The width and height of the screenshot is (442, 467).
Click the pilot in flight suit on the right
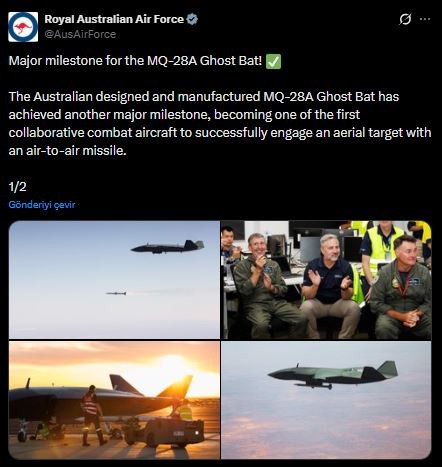(402, 288)
